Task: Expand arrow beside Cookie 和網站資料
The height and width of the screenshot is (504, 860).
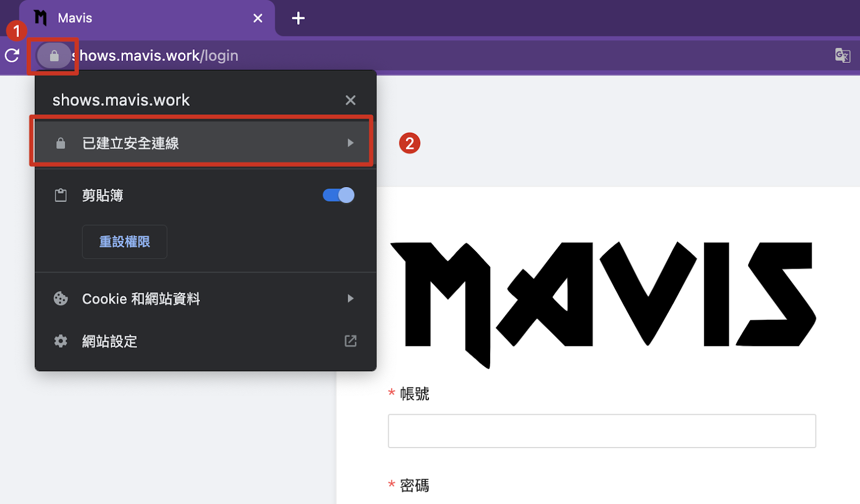Action: tap(350, 298)
